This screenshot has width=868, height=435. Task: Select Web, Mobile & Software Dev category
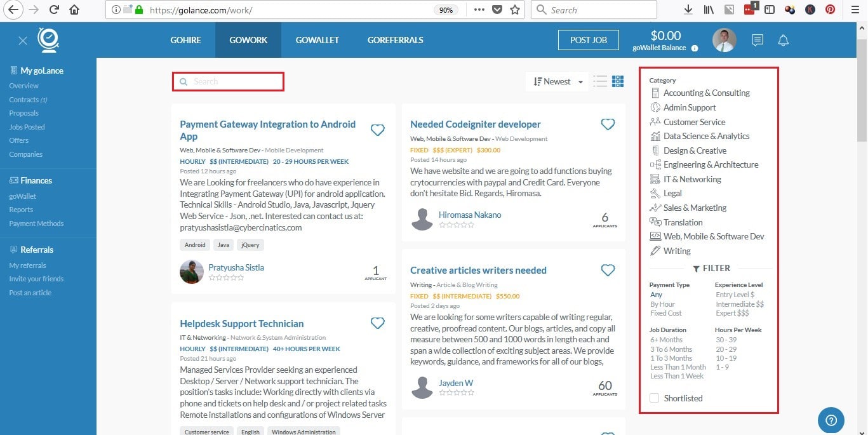click(714, 236)
